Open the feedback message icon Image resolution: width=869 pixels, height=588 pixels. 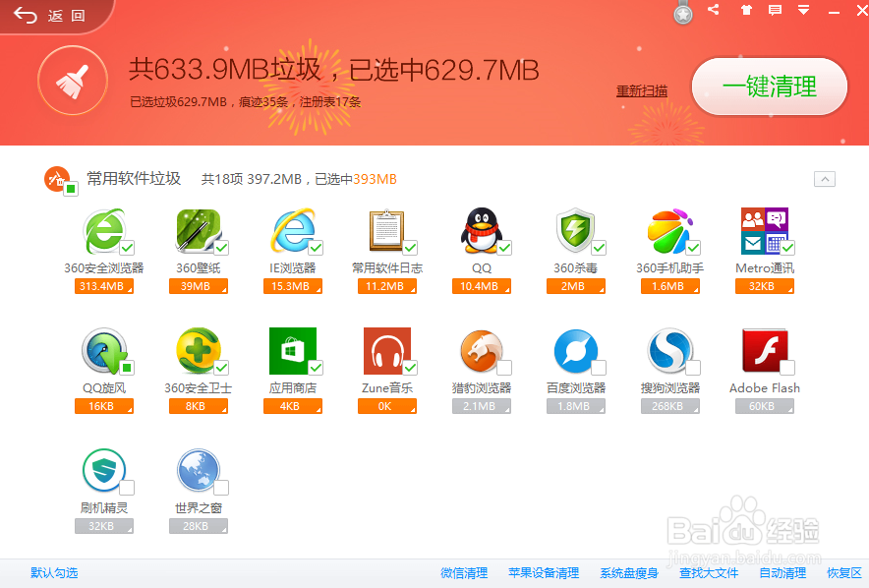(x=775, y=10)
